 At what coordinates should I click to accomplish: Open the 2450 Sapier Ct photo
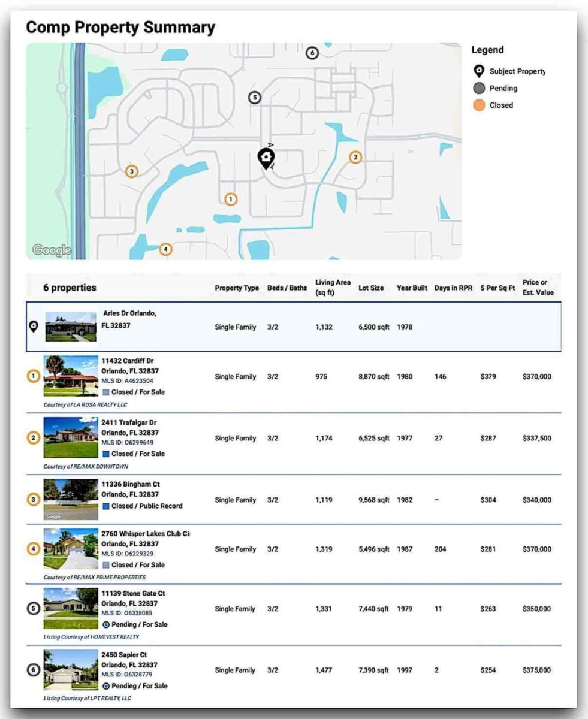(71, 670)
